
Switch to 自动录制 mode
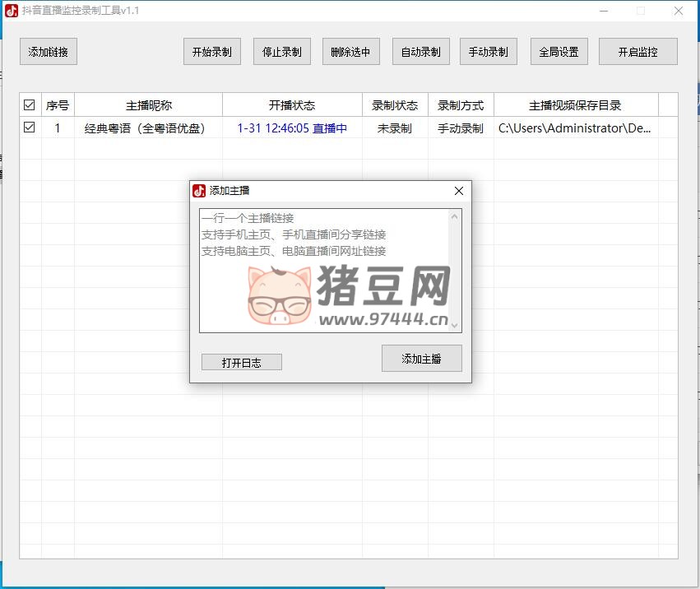click(x=420, y=52)
